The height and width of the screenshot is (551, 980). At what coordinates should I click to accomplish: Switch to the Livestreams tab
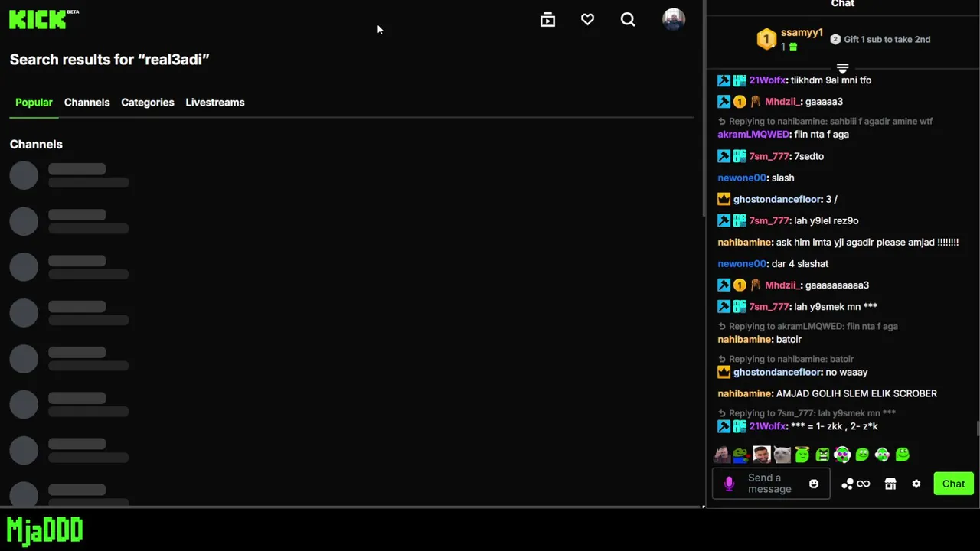click(x=215, y=103)
